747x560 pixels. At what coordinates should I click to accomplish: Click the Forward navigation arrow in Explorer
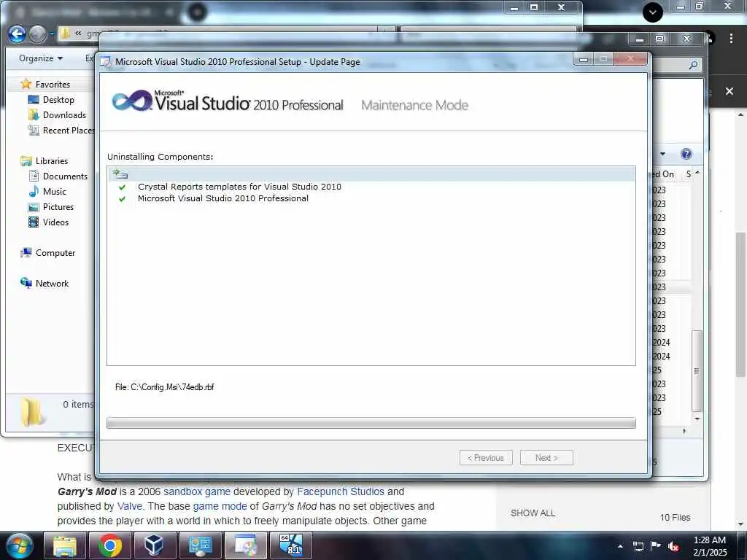[38, 34]
